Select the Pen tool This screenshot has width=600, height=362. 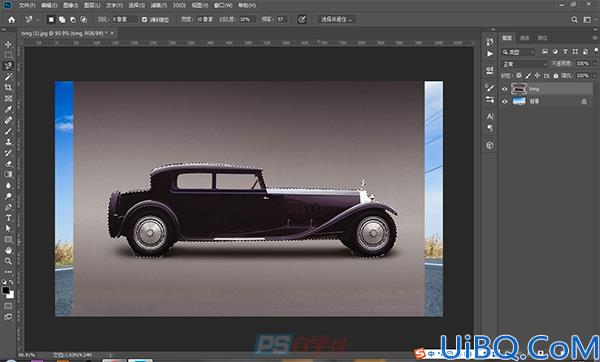click(x=8, y=207)
